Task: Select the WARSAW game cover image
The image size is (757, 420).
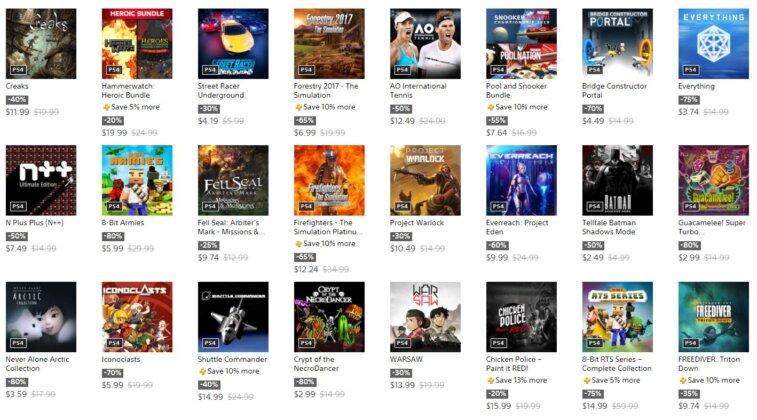Action: point(425,317)
